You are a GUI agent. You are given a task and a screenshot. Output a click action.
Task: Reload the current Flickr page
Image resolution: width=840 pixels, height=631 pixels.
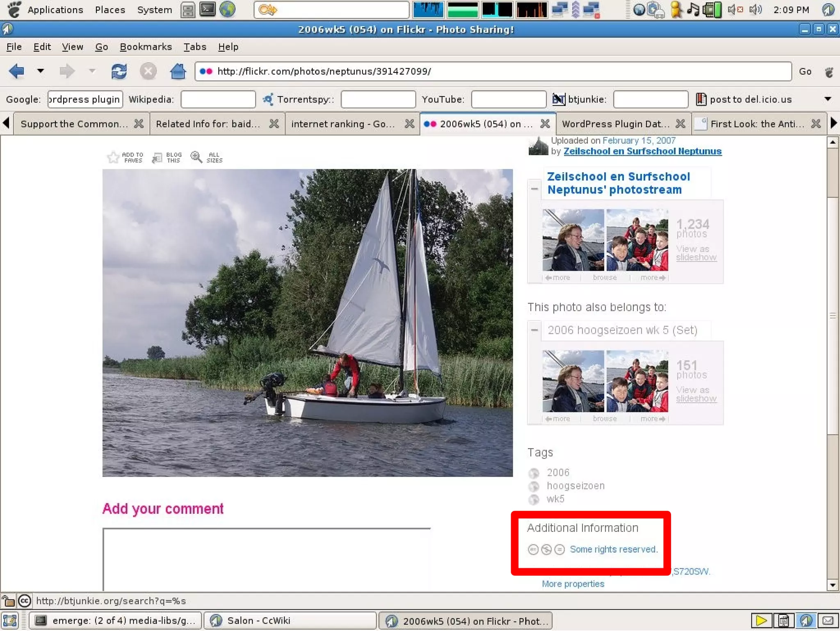coord(119,71)
